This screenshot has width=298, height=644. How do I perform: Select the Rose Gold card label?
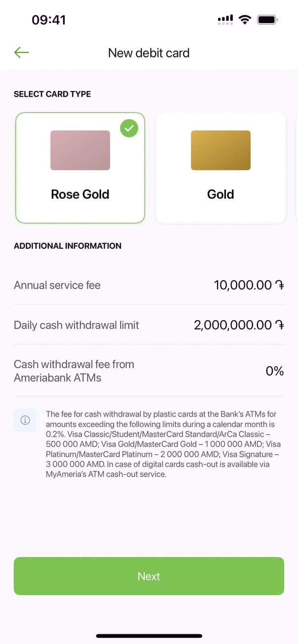click(80, 194)
